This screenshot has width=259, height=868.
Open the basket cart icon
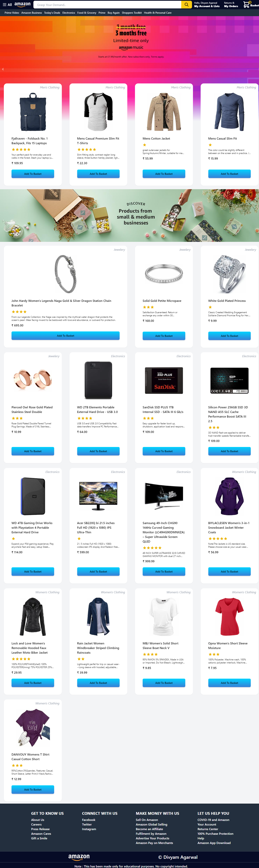point(247,4)
